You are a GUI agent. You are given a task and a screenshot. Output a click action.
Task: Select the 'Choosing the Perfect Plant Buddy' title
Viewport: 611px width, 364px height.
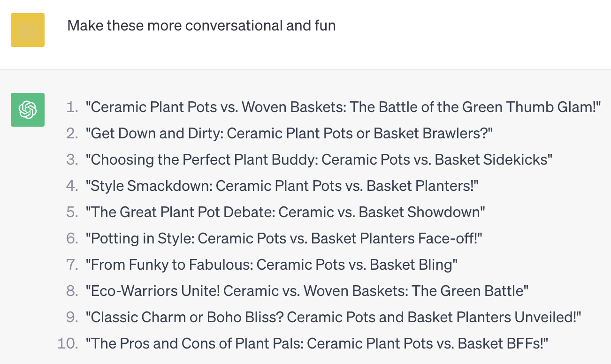pyautogui.click(x=319, y=160)
